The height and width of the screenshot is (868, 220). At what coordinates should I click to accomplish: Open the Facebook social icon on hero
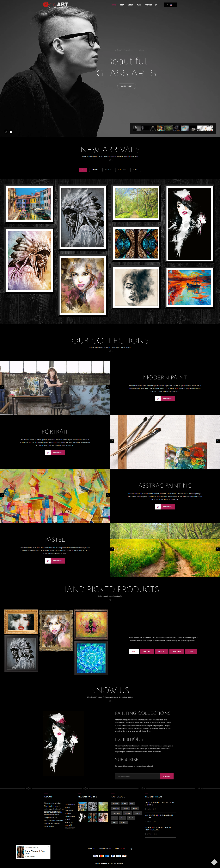click(x=11, y=132)
